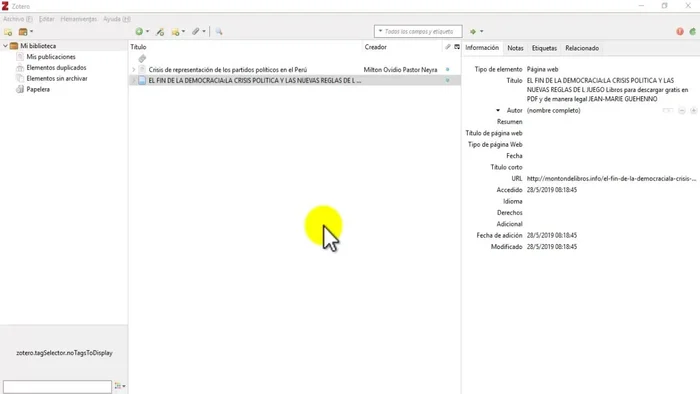
Task: Select Elementos duplicados in the sidebar
Action: (56, 67)
